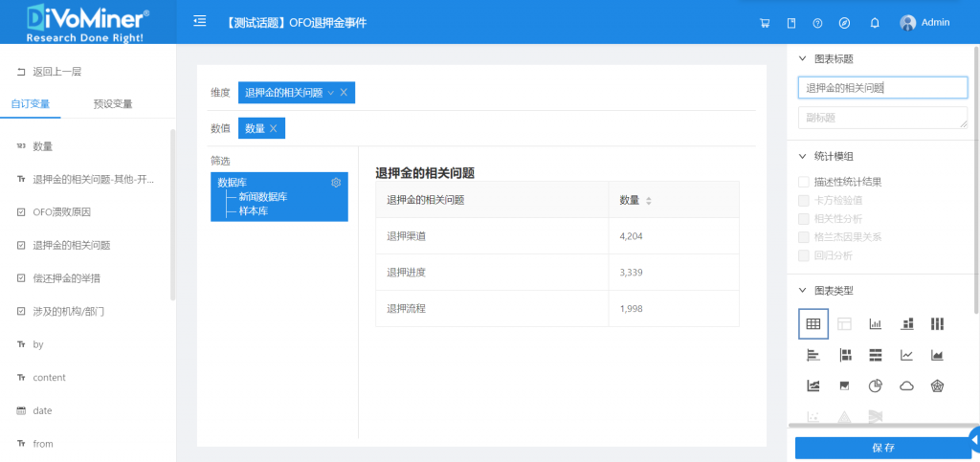980x462 pixels.
Task: Go back via 返回上一层
Action: pos(56,72)
